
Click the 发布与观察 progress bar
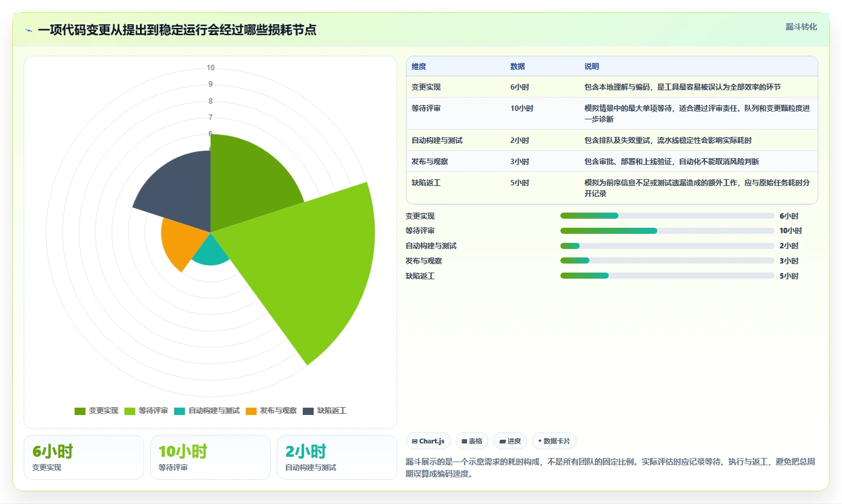[668, 260]
